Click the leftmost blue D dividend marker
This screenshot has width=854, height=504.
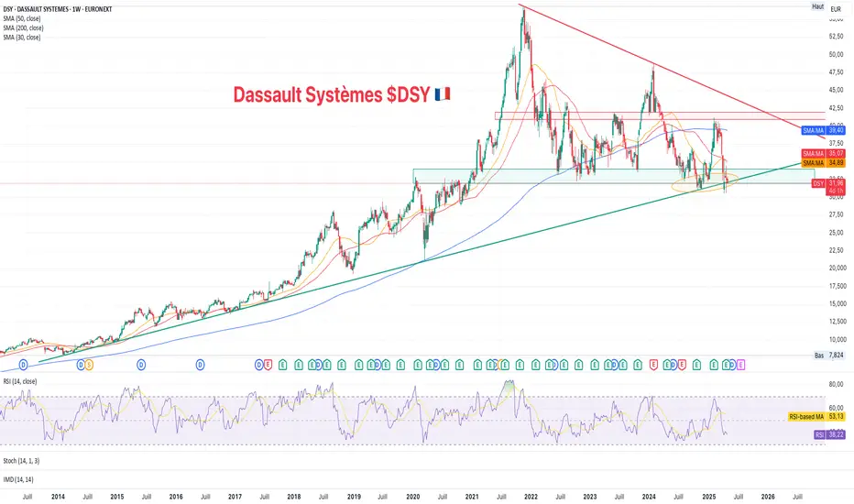click(x=23, y=365)
